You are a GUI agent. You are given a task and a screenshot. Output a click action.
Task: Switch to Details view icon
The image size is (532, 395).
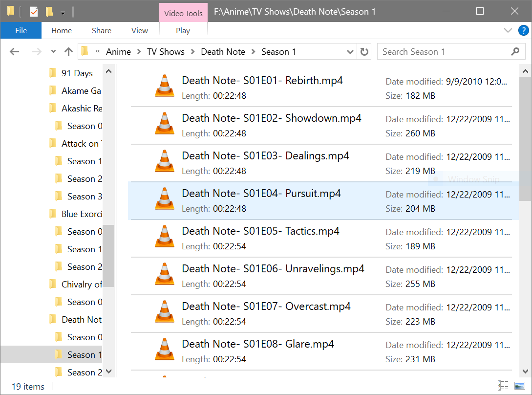point(503,386)
